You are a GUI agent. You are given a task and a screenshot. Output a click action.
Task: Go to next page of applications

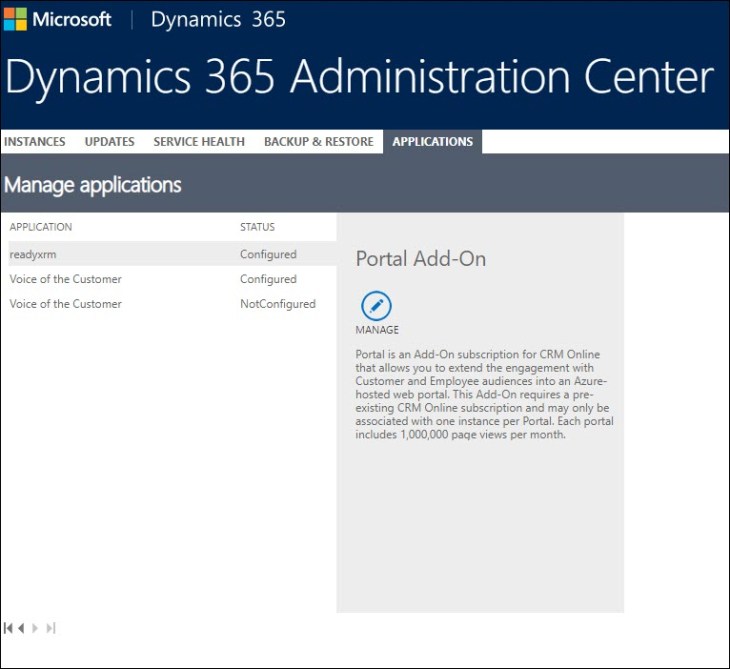point(36,628)
